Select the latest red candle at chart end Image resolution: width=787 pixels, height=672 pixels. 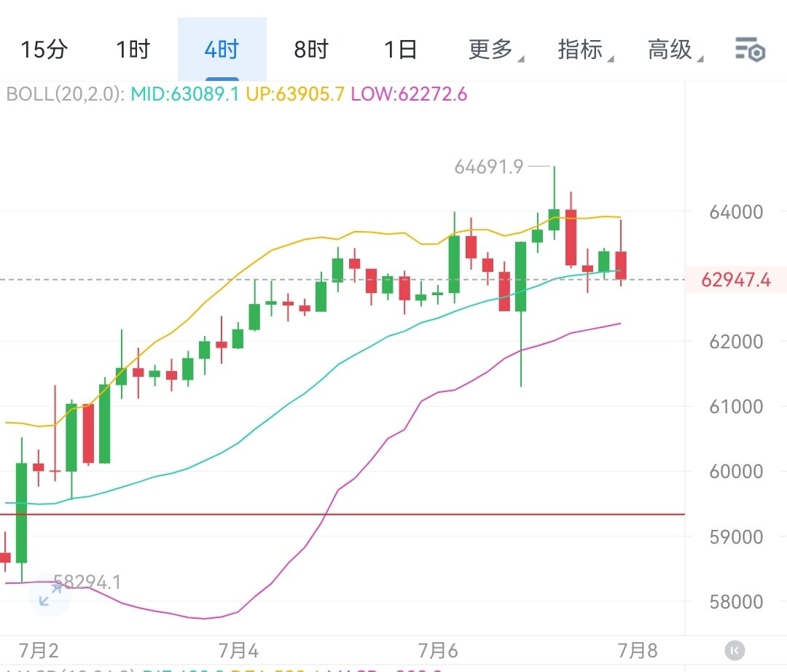coord(621,265)
